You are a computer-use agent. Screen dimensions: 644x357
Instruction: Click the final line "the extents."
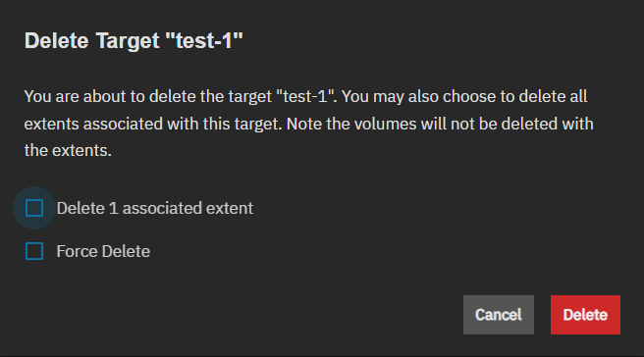(x=68, y=151)
